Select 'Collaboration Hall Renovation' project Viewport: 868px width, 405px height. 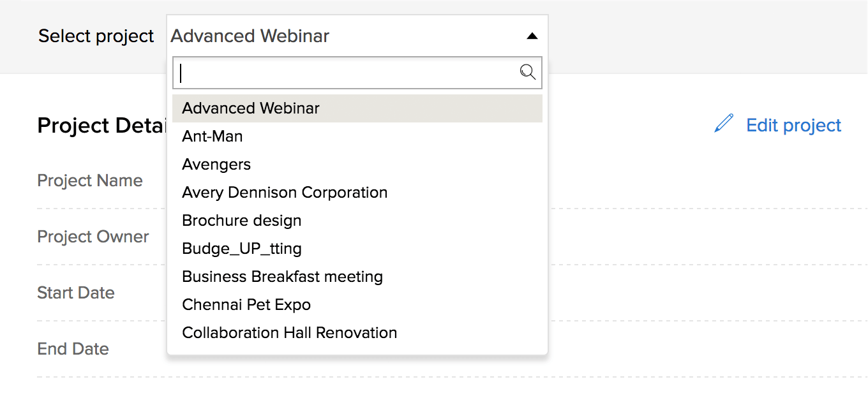pyautogui.click(x=290, y=333)
